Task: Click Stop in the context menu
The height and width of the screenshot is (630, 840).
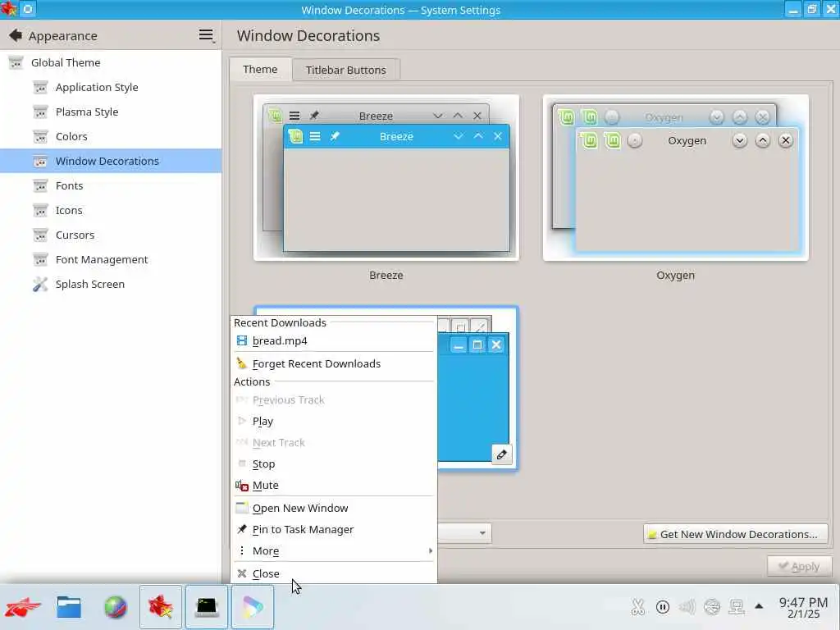Action: tap(334, 464)
